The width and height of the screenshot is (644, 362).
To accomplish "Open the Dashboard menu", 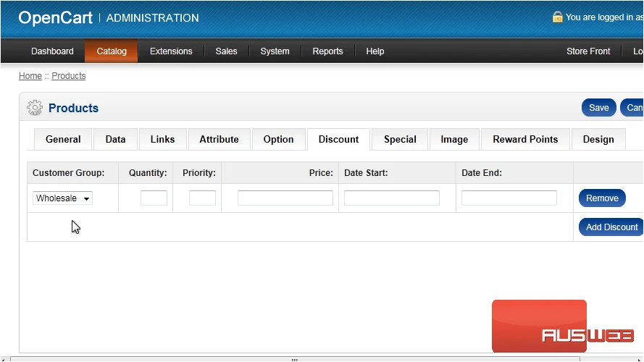I will click(x=52, y=51).
